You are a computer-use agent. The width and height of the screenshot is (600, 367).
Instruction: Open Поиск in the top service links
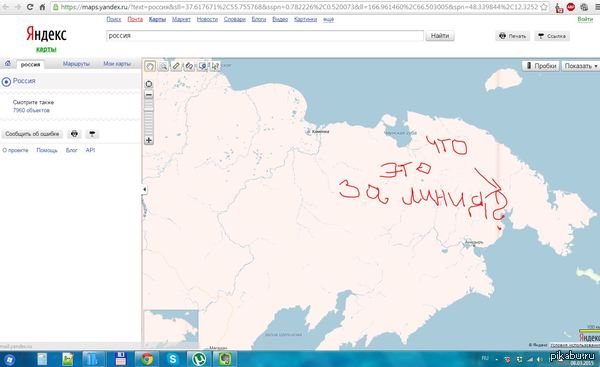click(x=114, y=19)
